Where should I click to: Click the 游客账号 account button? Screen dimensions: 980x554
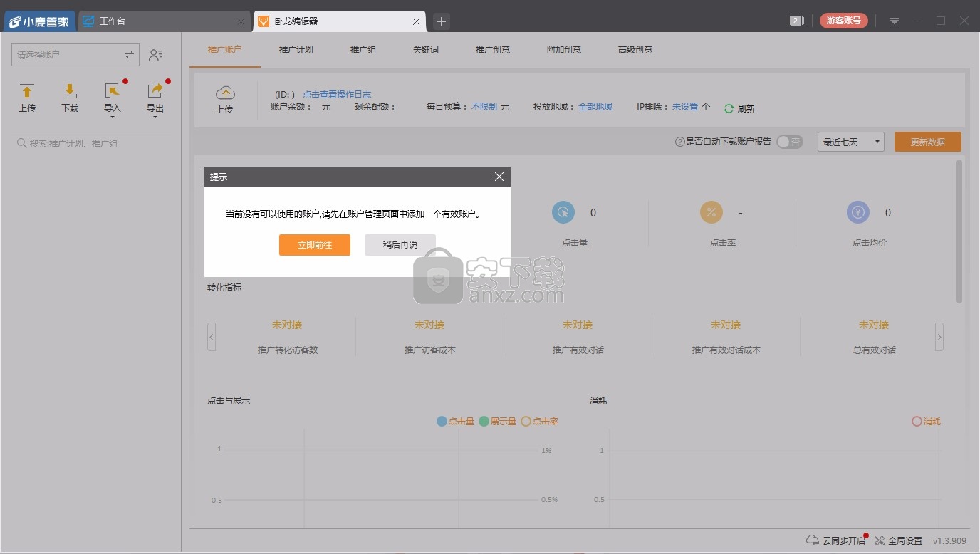tap(844, 21)
